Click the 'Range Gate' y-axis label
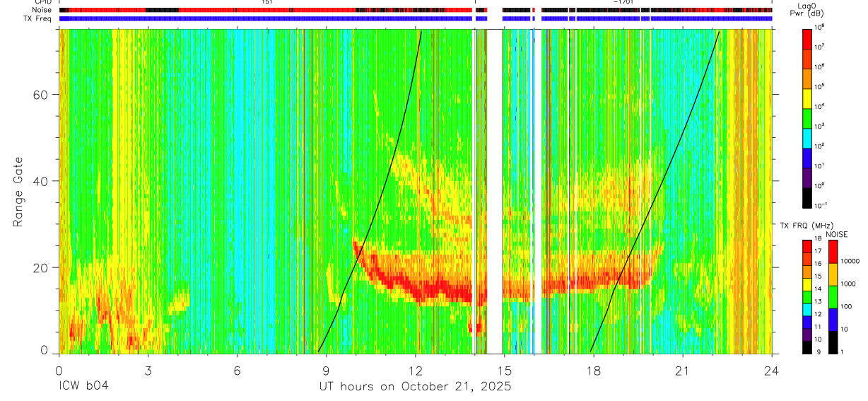This screenshot has height=401, width=868. pyautogui.click(x=18, y=192)
